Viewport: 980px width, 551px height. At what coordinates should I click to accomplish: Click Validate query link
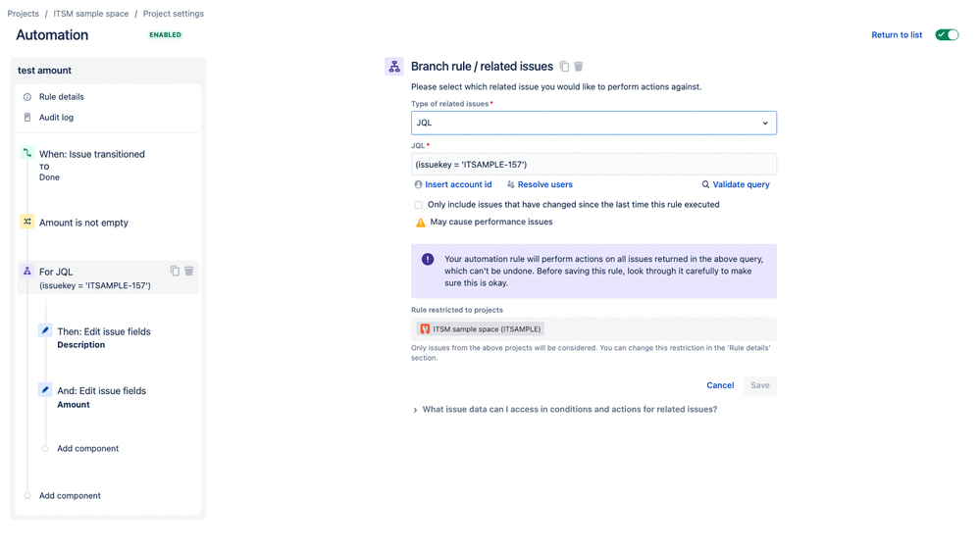tap(742, 184)
